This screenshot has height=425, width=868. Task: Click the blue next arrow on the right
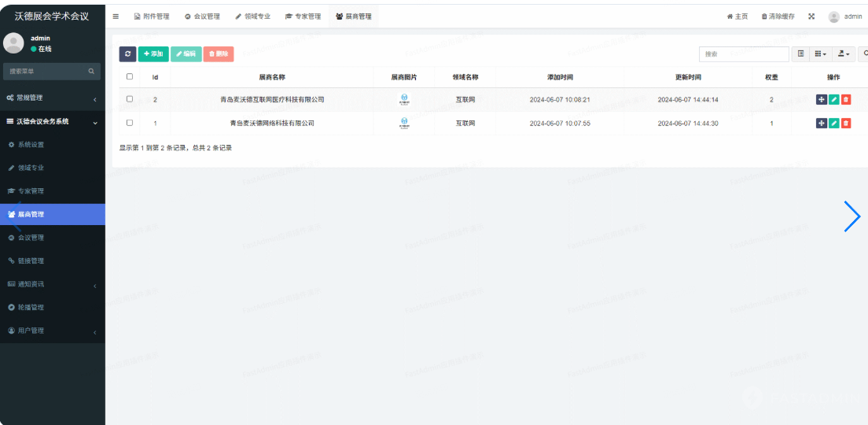tap(851, 216)
